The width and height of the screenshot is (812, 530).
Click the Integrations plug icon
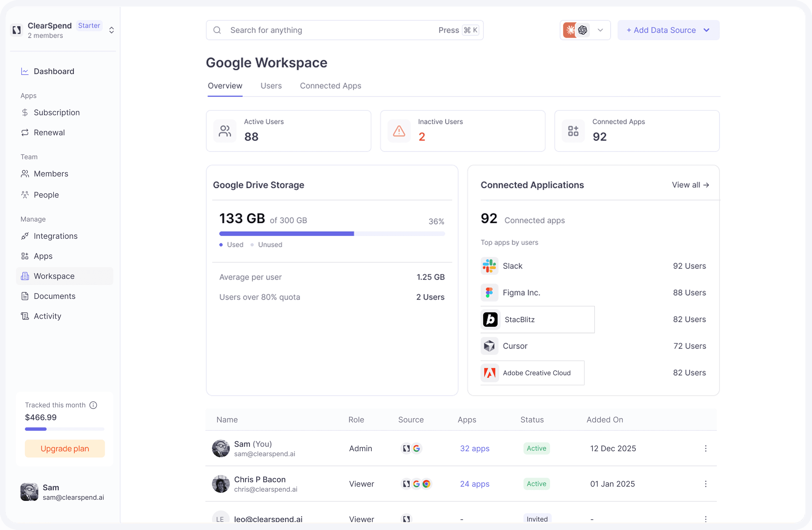25,236
